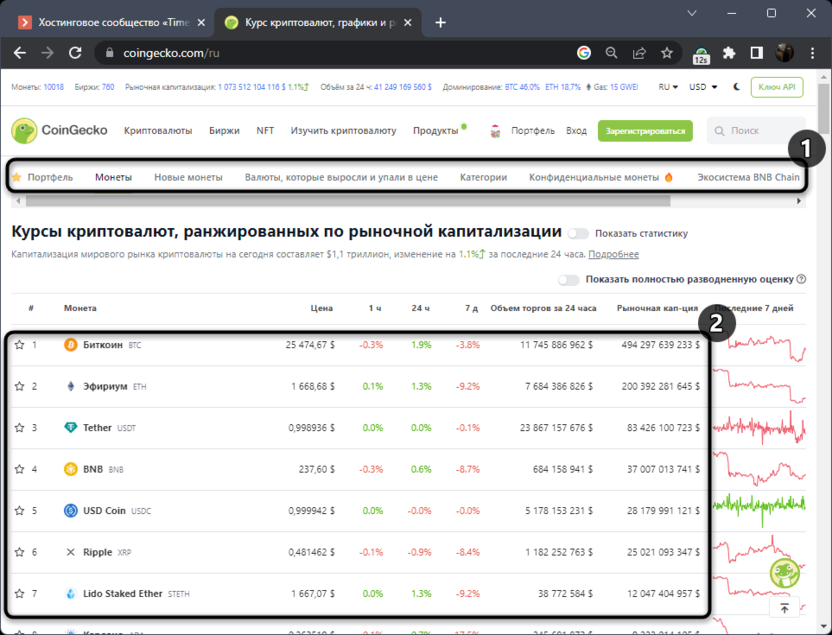
Task: Open the help icon for diluted valuation
Action: 801,279
